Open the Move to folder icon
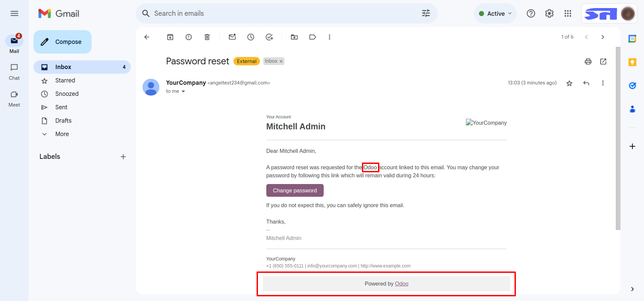 [294, 37]
